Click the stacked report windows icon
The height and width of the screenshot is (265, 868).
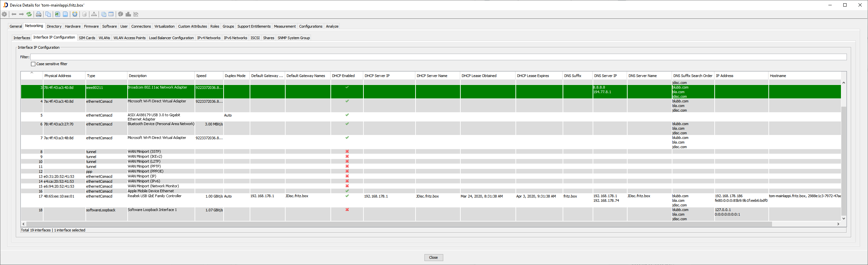[104, 14]
